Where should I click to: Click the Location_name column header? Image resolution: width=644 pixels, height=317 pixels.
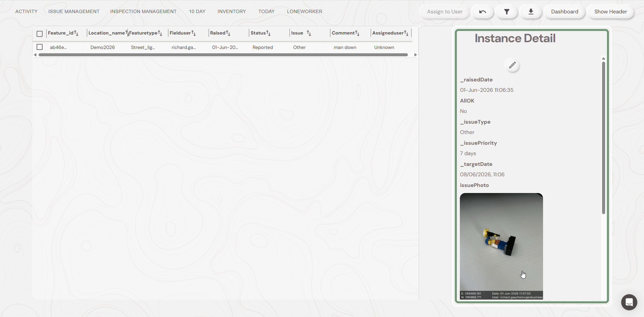coord(107,33)
